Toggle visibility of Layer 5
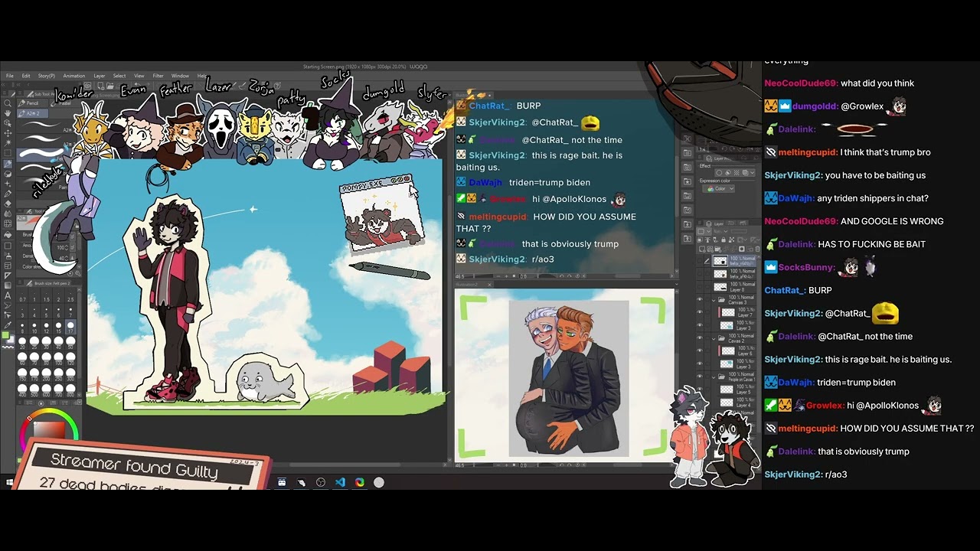The image size is (980, 551). 699,389
